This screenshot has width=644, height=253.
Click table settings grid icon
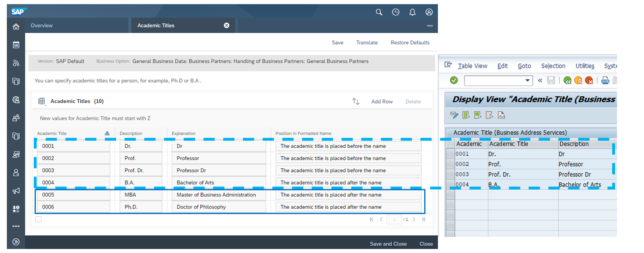pos(41,101)
